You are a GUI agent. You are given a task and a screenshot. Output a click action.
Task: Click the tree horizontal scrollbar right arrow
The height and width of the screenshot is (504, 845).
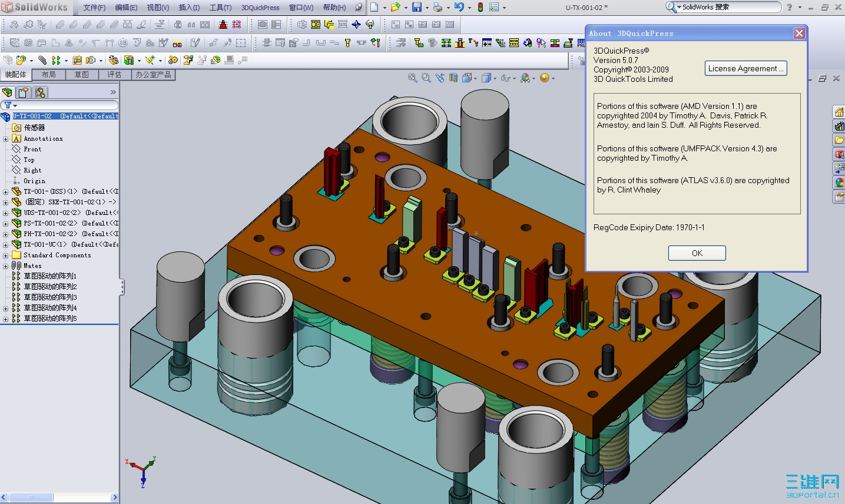[x=115, y=498]
